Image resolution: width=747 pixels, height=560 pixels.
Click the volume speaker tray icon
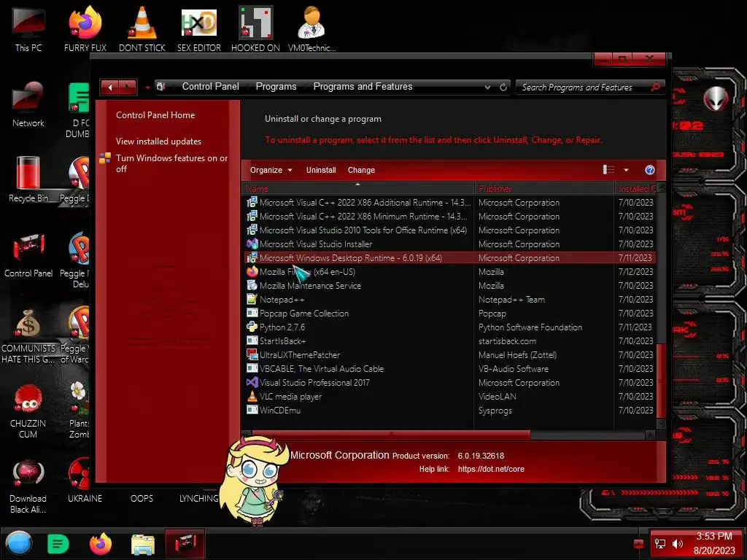coord(677,544)
